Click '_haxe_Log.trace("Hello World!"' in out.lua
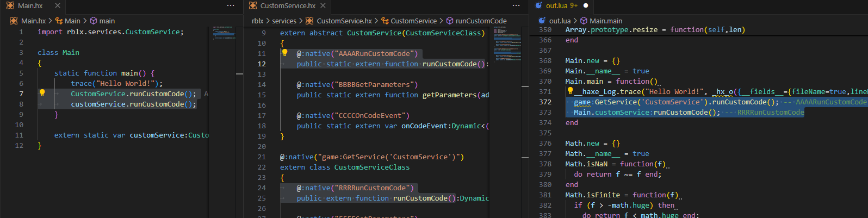The image size is (868, 218). click(x=641, y=91)
